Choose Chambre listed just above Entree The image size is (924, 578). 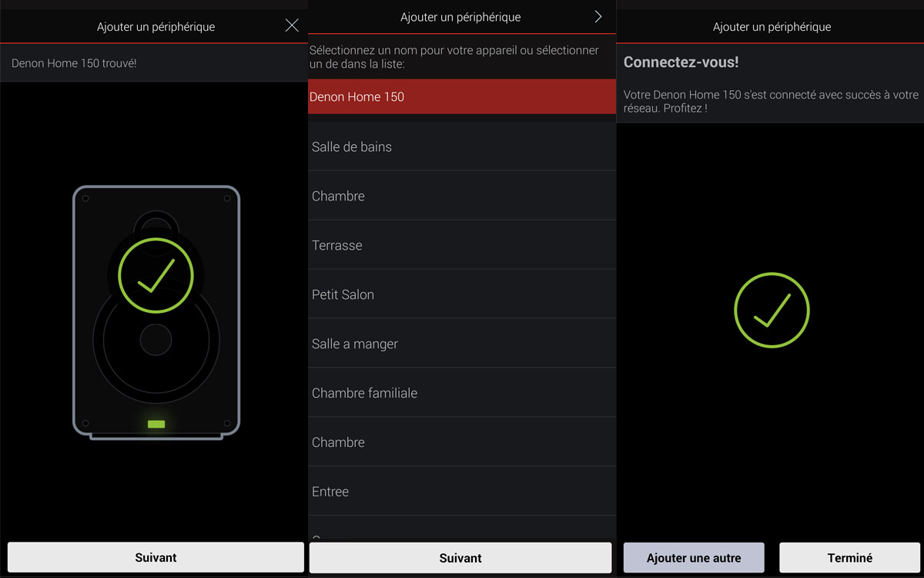tap(462, 442)
